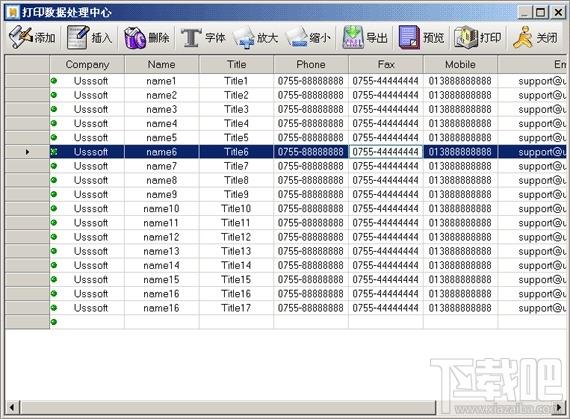Open 预览 (Preview) from the toolbar
Screen dimensions: 570x419
tap(409, 37)
